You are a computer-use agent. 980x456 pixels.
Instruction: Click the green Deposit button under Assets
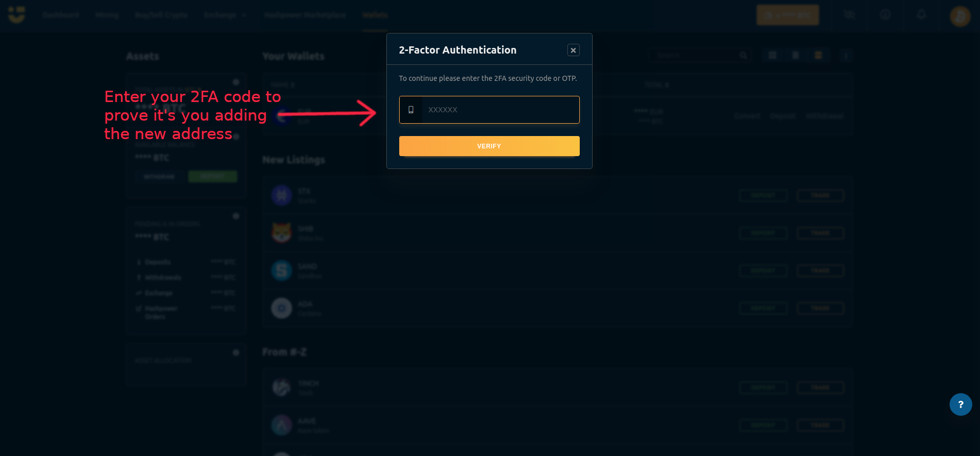tap(213, 177)
